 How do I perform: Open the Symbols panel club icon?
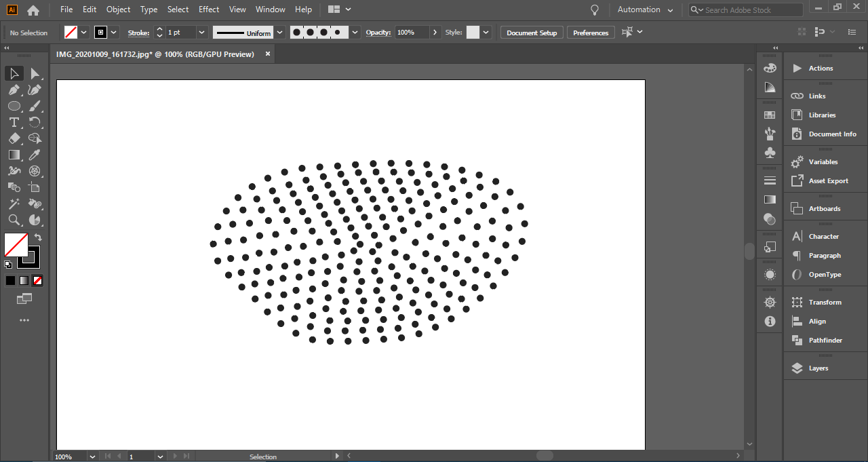tap(770, 153)
